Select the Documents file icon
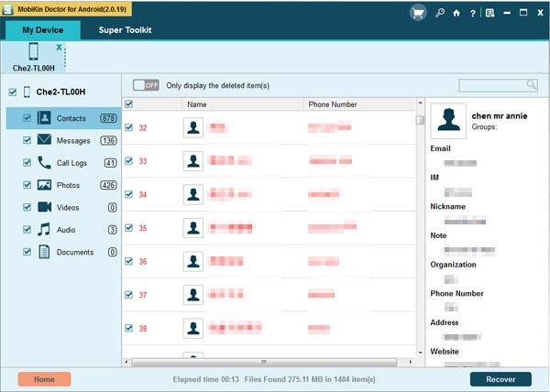 point(44,252)
